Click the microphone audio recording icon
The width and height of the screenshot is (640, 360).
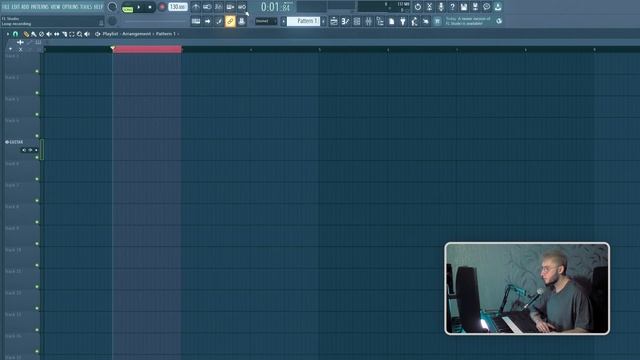point(441,7)
